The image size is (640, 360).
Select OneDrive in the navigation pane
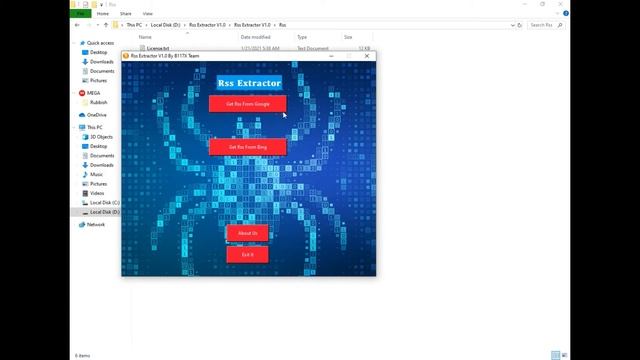click(x=96, y=115)
